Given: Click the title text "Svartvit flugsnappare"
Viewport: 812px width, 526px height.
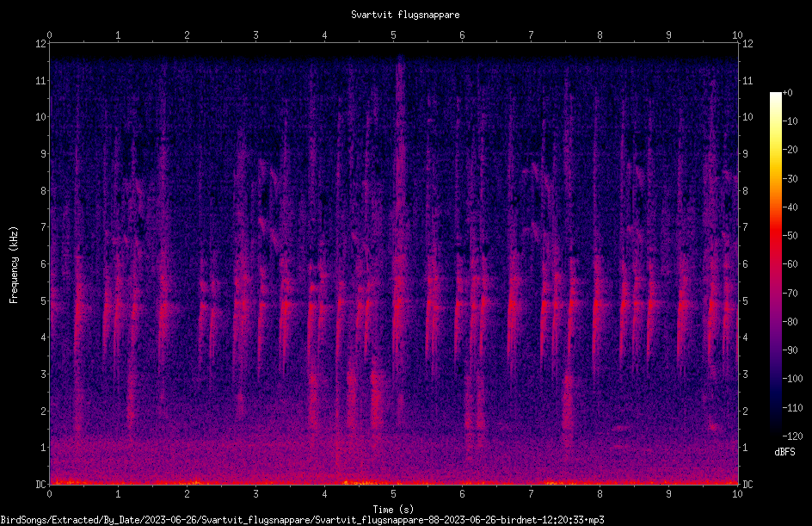Looking at the screenshot, I should click(405, 15).
